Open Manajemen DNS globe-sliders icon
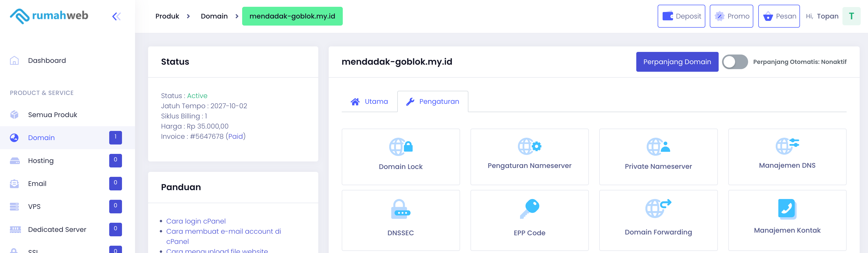868x253 pixels. 787,146
